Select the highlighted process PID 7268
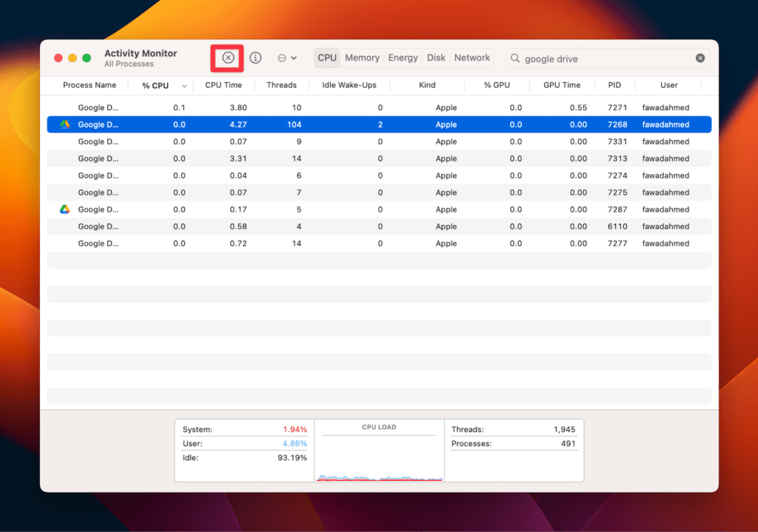Viewport: 758px width, 532px height. pyautogui.click(x=379, y=124)
